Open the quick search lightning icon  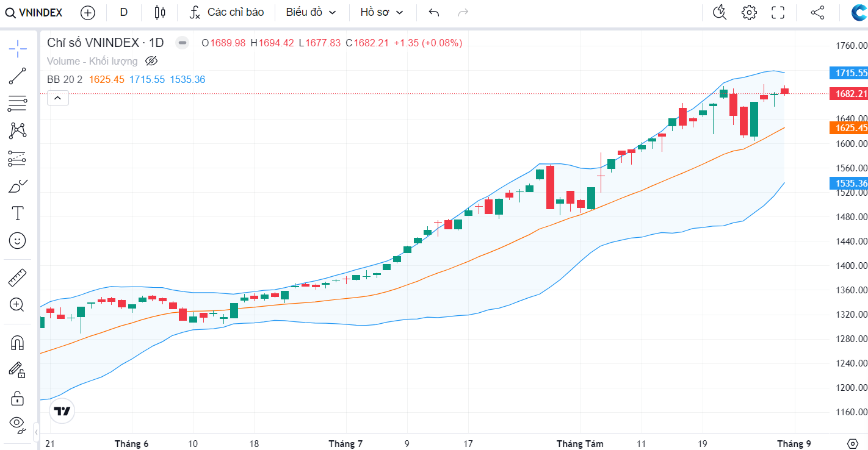tap(720, 12)
